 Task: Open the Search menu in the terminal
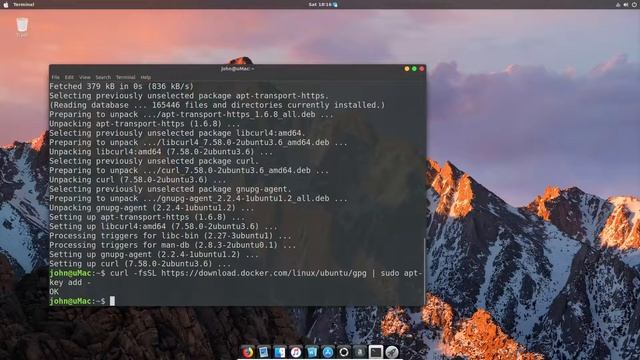(x=103, y=77)
